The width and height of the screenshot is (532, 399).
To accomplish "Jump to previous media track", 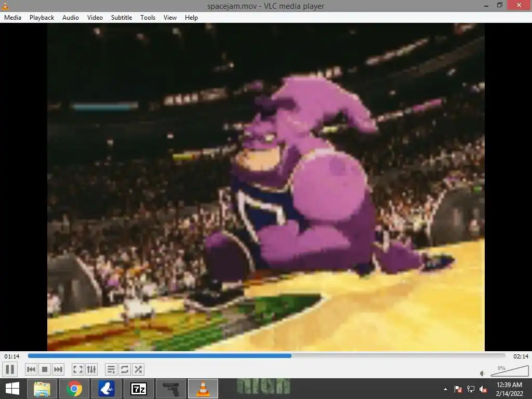I will click(31, 369).
